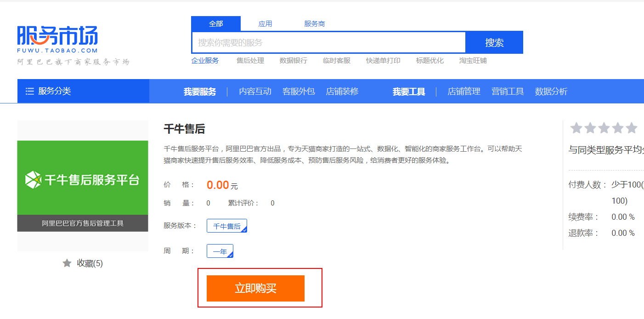This screenshot has width=644, height=319.
Task: Click the 阿里巴巴旗下商家服务市场 tagline
Action: point(73,62)
